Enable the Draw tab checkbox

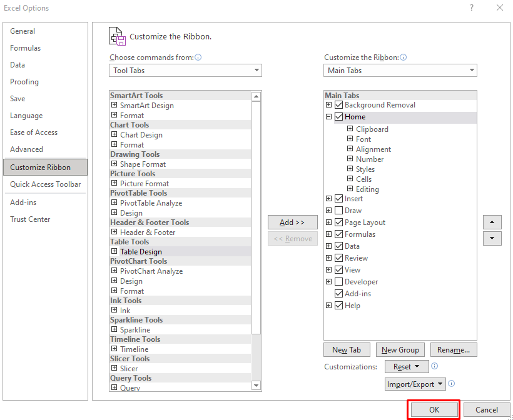339,211
